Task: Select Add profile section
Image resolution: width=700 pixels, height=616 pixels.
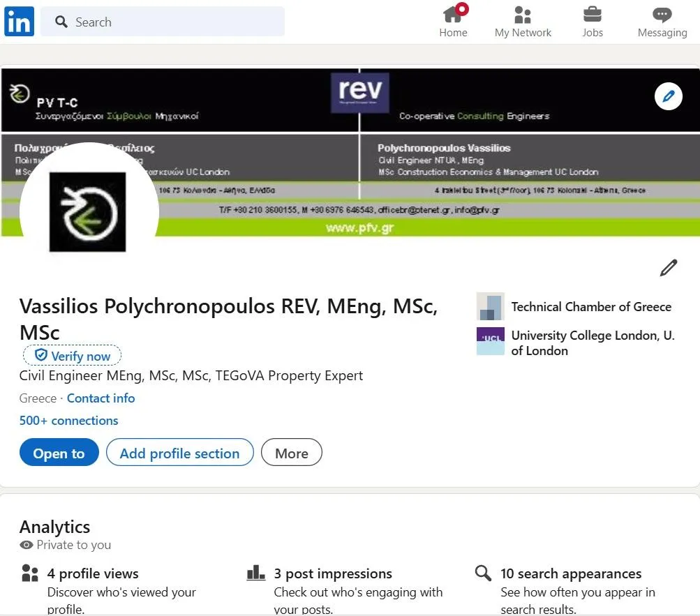Action: pyautogui.click(x=179, y=453)
